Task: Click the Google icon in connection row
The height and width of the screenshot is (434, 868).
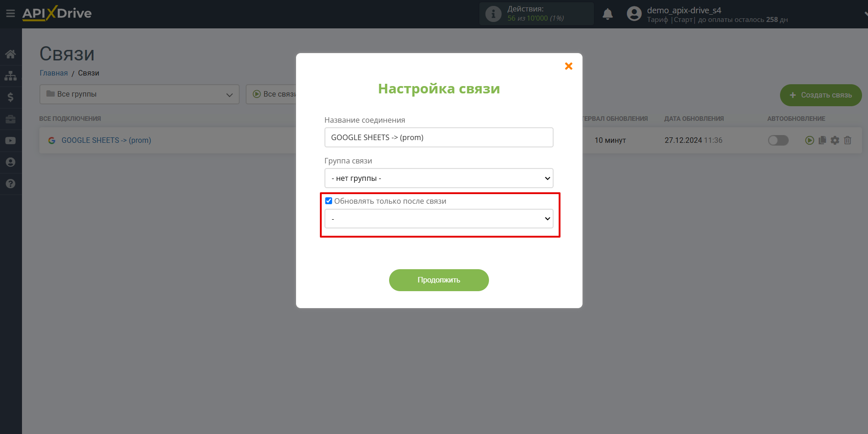Action: point(52,141)
